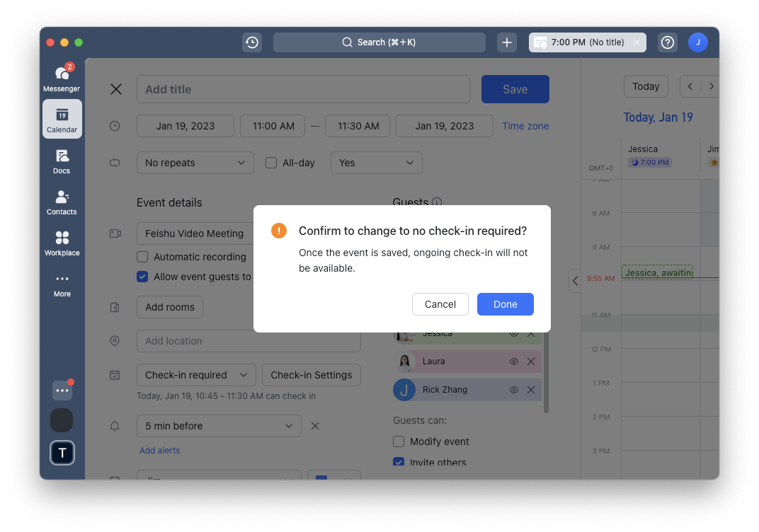
Task: Open Workplace from the sidebar
Action: coord(62,242)
